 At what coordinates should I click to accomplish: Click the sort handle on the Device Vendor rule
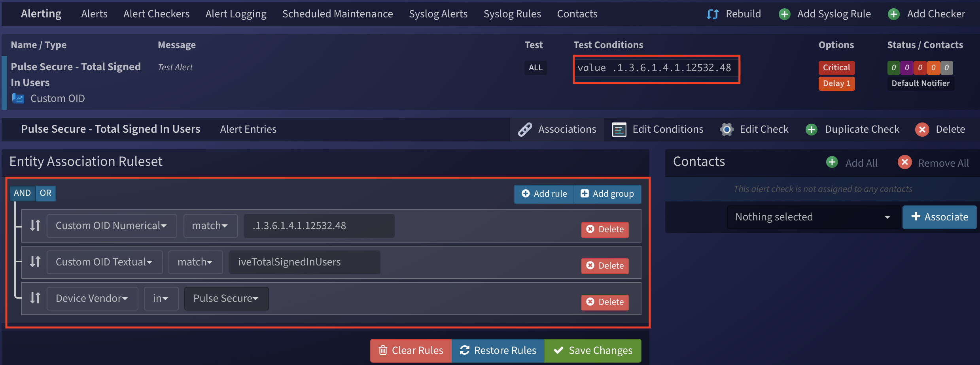pyautogui.click(x=35, y=298)
